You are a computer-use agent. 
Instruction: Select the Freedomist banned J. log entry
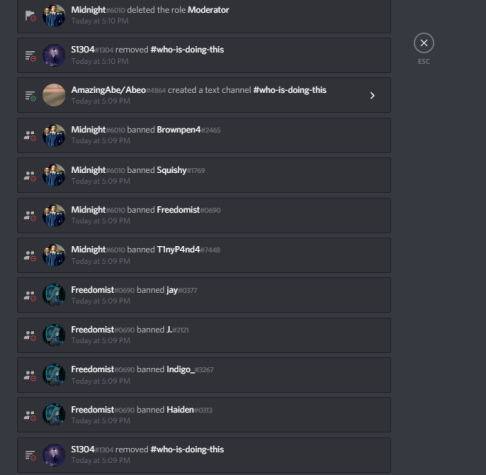pyautogui.click(x=204, y=335)
